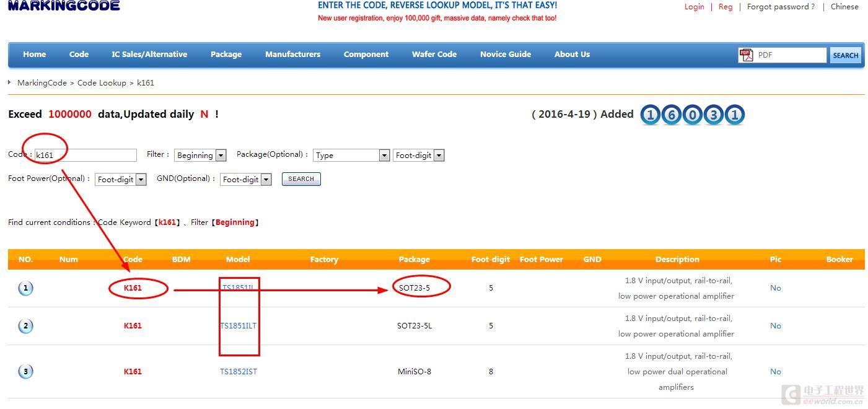This screenshot has height=409, width=868.
Task: Open the Novice Guide menu item
Action: (x=506, y=55)
